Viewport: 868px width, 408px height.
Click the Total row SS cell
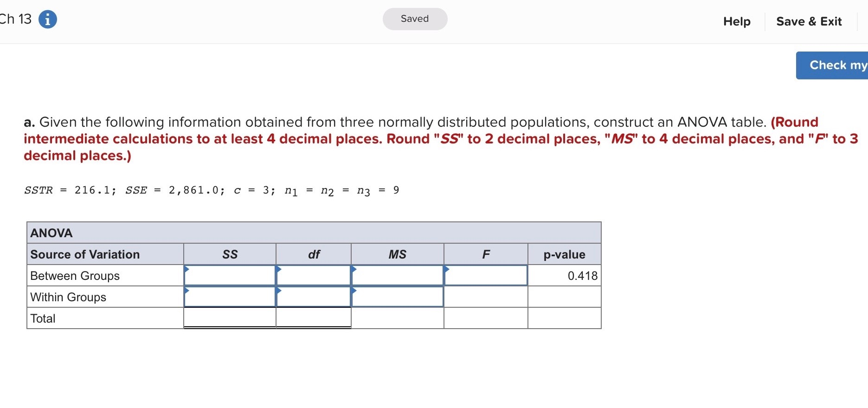tap(230, 318)
